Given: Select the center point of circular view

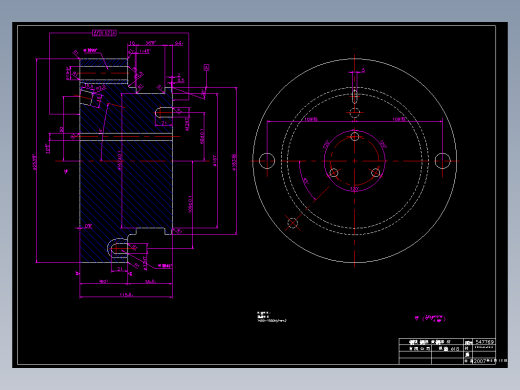Looking at the screenshot, I should point(355,161).
